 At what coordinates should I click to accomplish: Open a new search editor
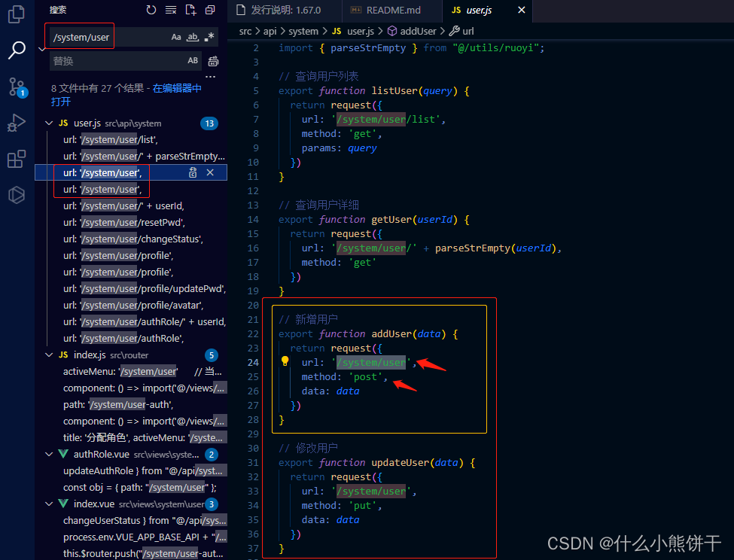point(190,10)
